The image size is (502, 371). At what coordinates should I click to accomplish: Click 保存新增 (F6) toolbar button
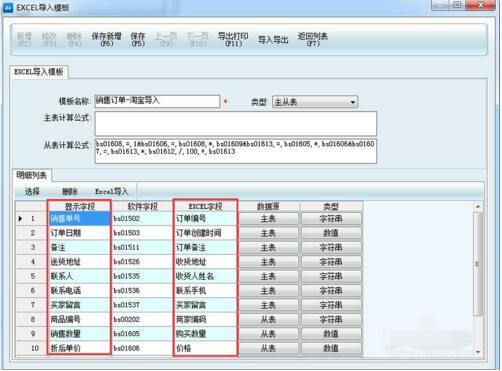pos(107,39)
